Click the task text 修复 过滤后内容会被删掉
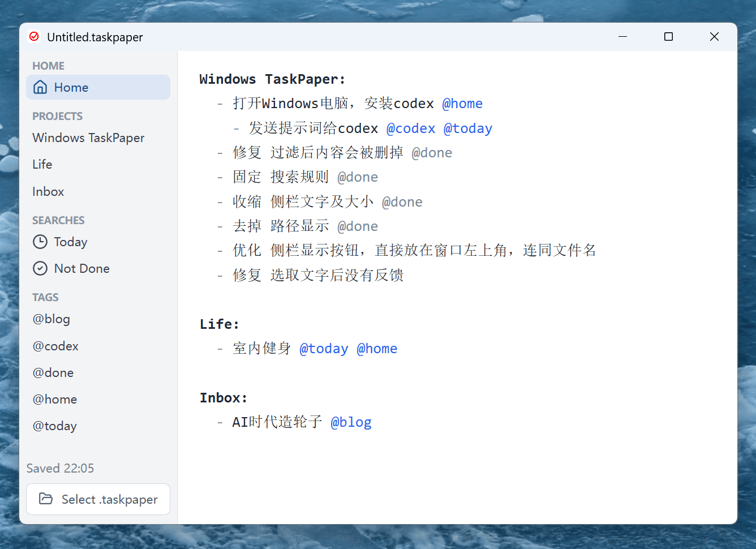Screen dimensions: 756x549 318,153
